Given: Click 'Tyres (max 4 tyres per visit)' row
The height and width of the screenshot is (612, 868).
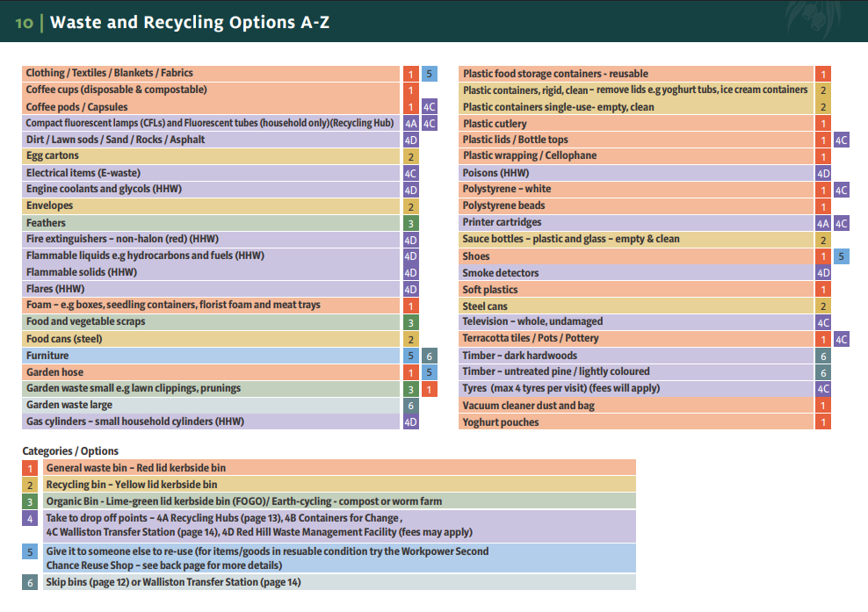Looking at the screenshot, I should click(635, 388).
